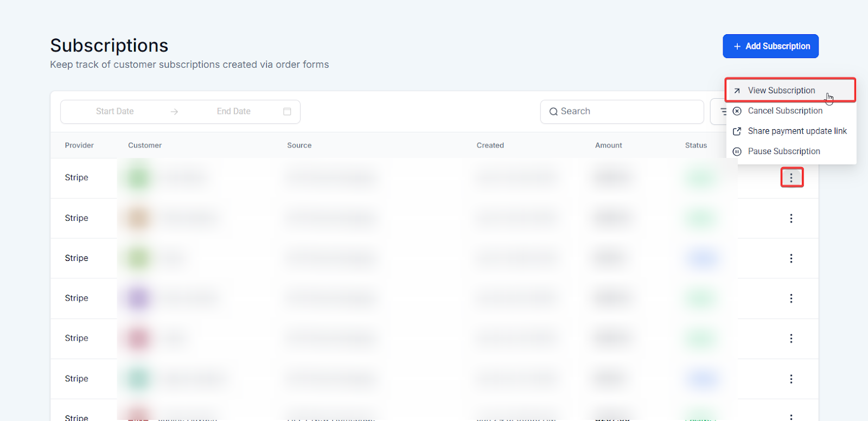Open three-dot menu for first Stripe row
Viewport: 868px width, 421px height.
click(x=792, y=178)
